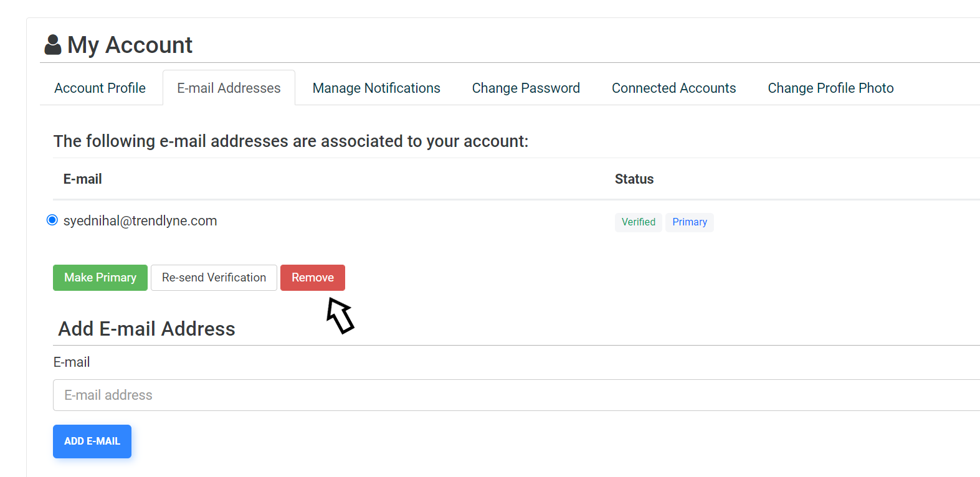Click the ADD E-MAIL button
980x477 pixels.
[x=92, y=442]
